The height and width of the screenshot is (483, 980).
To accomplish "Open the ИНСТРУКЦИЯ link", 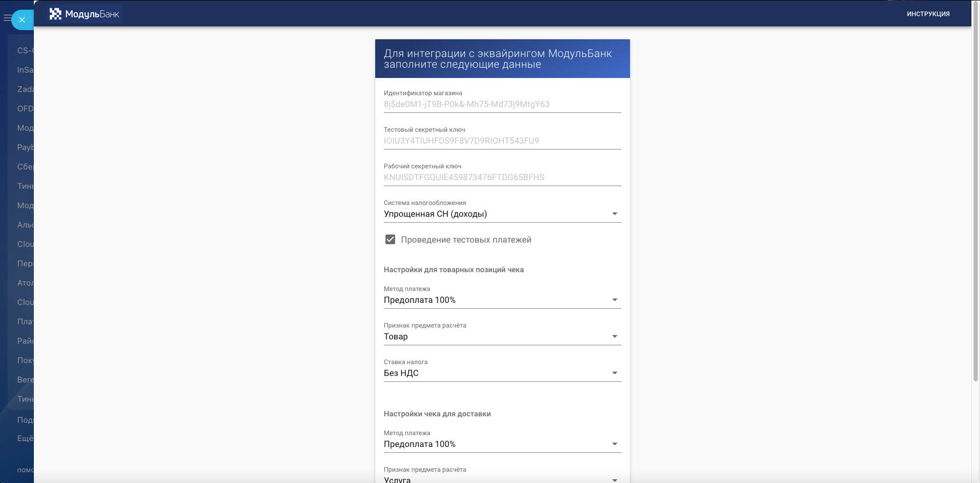I will (x=928, y=14).
